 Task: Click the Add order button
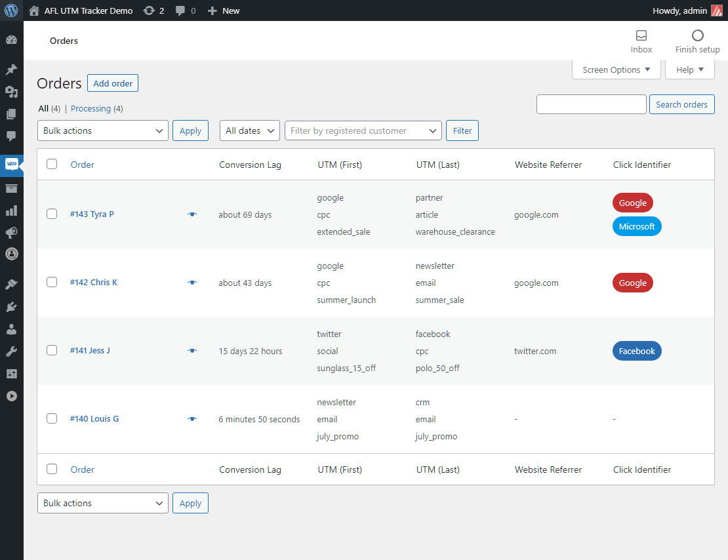pyautogui.click(x=113, y=83)
